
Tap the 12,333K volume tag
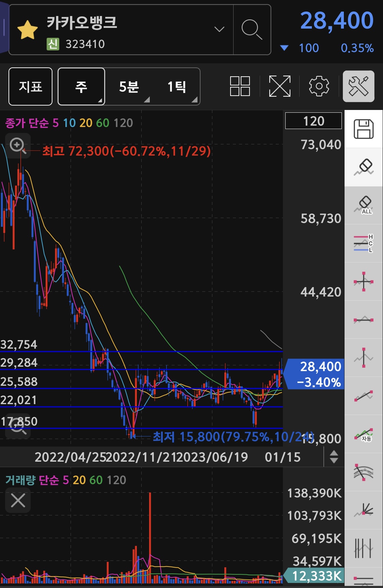pyautogui.click(x=314, y=576)
